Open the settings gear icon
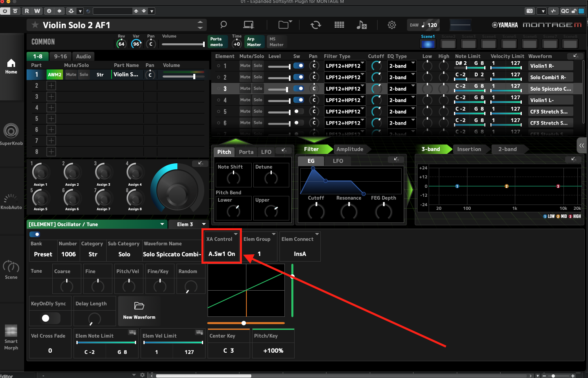This screenshot has width=588, height=378. (391, 25)
